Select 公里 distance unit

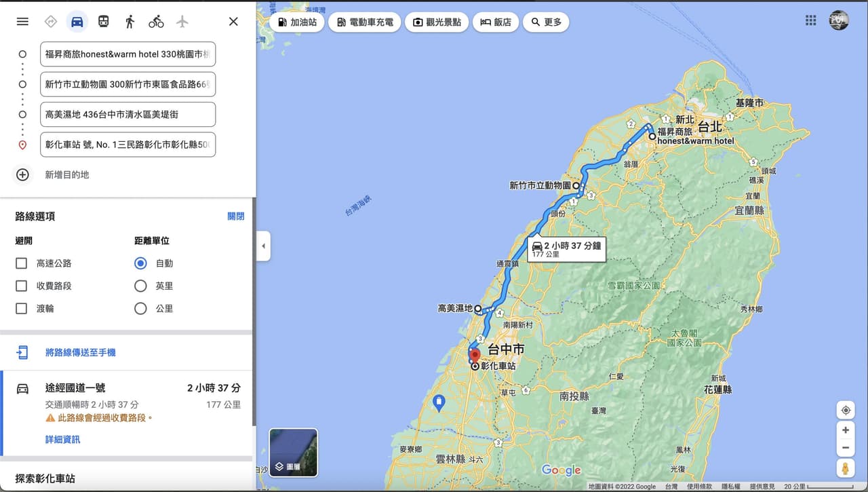tap(140, 308)
